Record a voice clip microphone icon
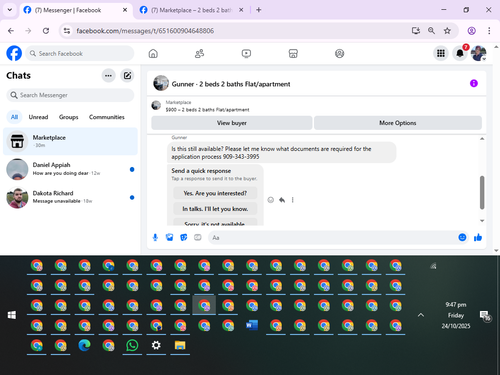 [155, 237]
